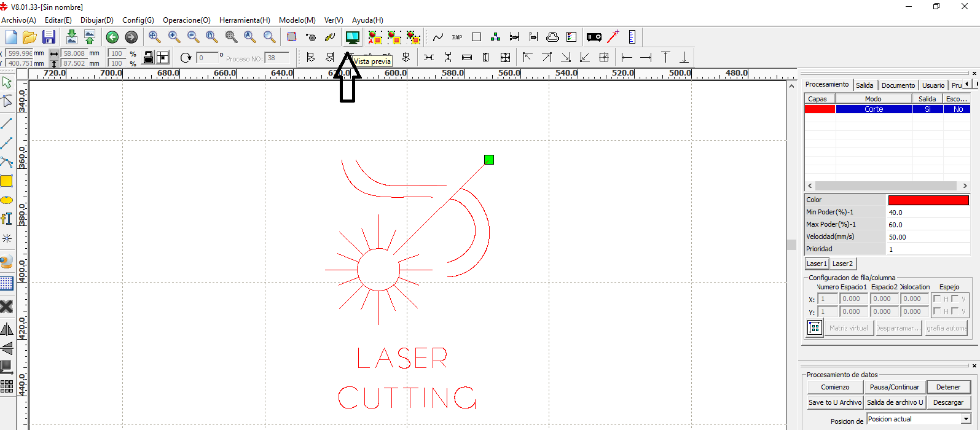
Task: Create a new file with the blank page icon
Action: pyautogui.click(x=11, y=37)
